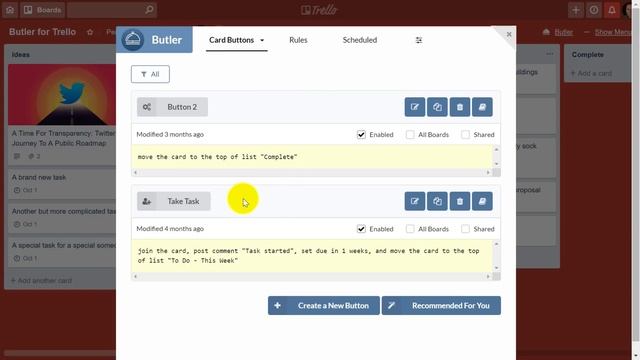Click the 'move the card to the top' command
The width and height of the screenshot is (640, 360).
click(x=217, y=157)
